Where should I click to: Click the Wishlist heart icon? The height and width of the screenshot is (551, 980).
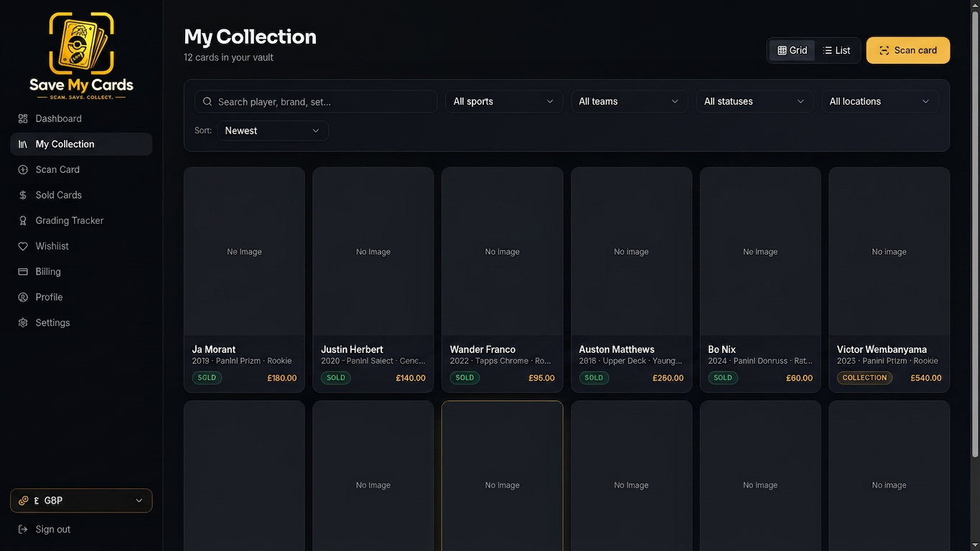click(x=23, y=246)
